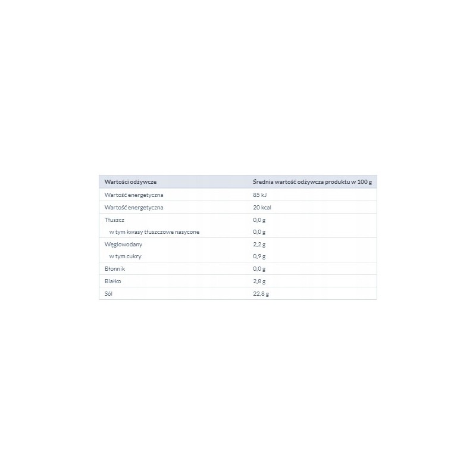
Task: Select the '2,8 g' protein value
Action: 259,281
